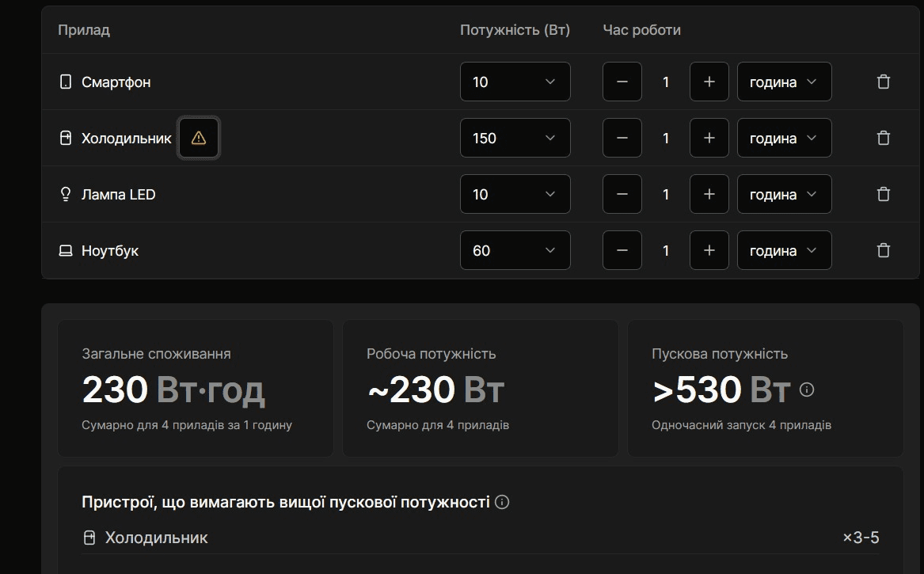Decrease Холодильник working time with minus
The image size is (924, 574).
pos(622,138)
